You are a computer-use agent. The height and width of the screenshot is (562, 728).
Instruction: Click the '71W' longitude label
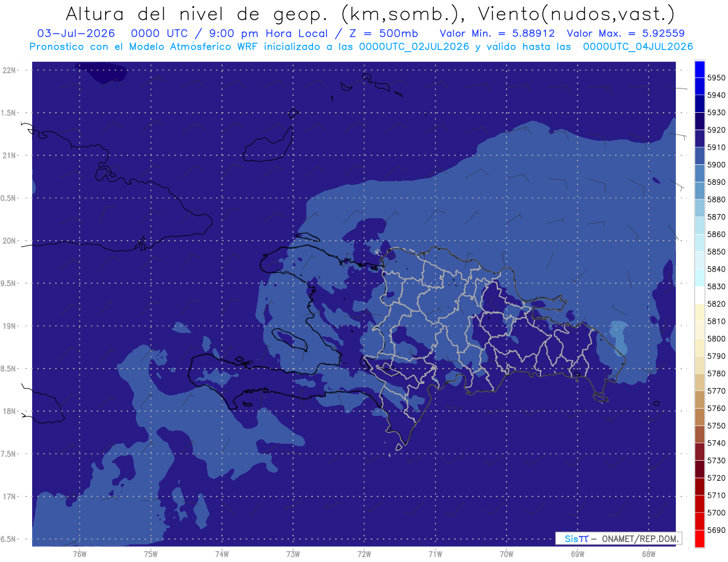[435, 554]
